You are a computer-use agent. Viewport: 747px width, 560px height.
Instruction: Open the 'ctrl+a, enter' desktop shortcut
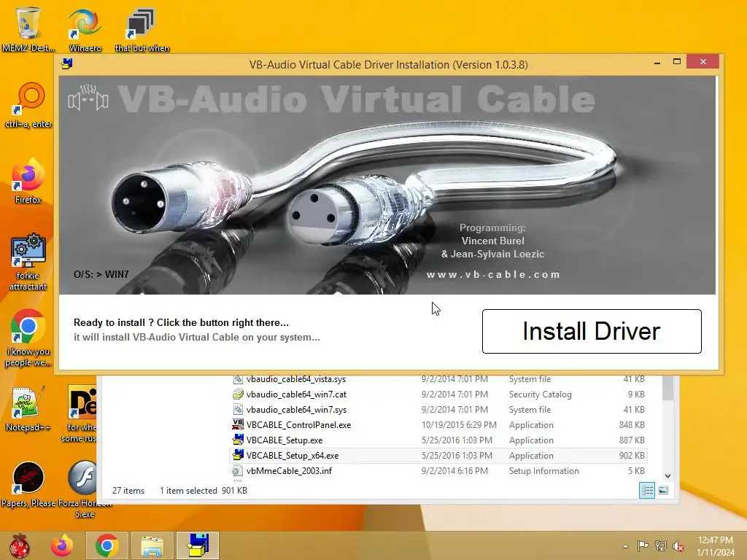click(28, 105)
